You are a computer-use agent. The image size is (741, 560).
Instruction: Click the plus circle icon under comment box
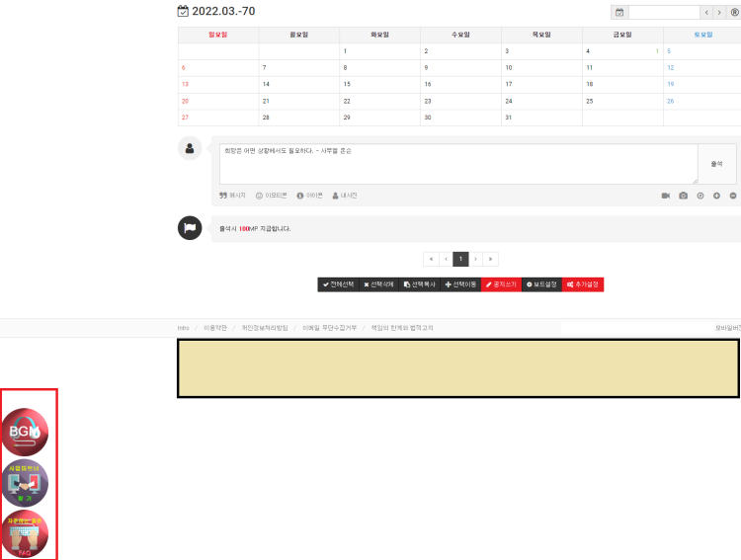(x=716, y=196)
